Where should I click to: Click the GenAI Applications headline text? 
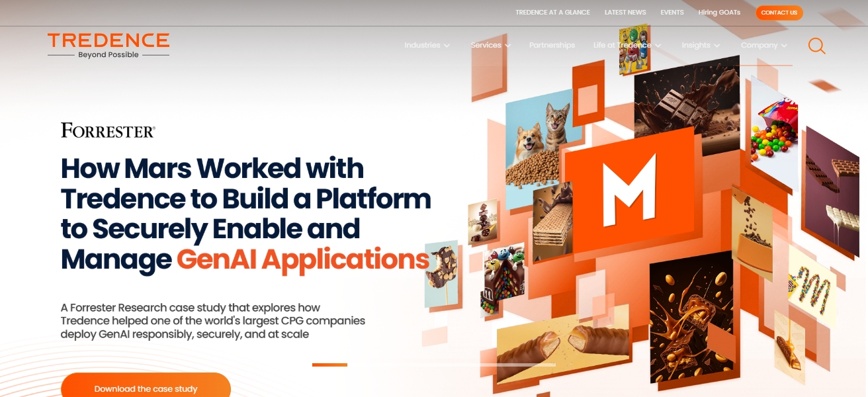click(x=303, y=259)
